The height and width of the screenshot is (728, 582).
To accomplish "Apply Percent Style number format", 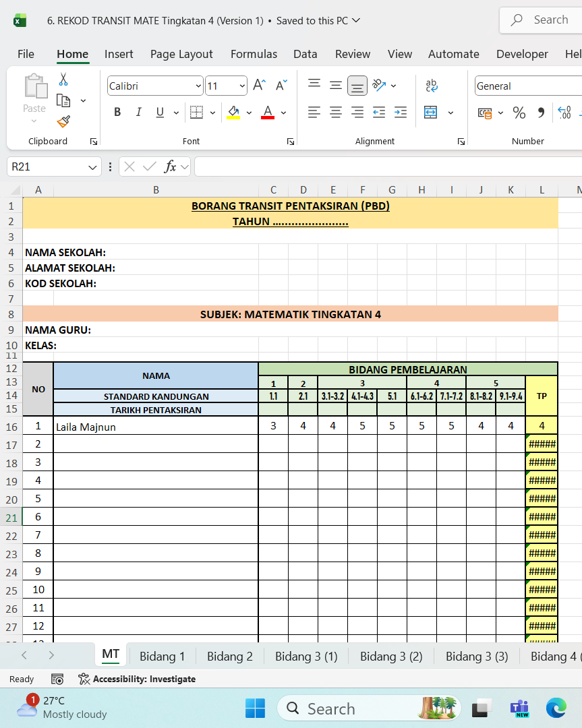I will (519, 113).
